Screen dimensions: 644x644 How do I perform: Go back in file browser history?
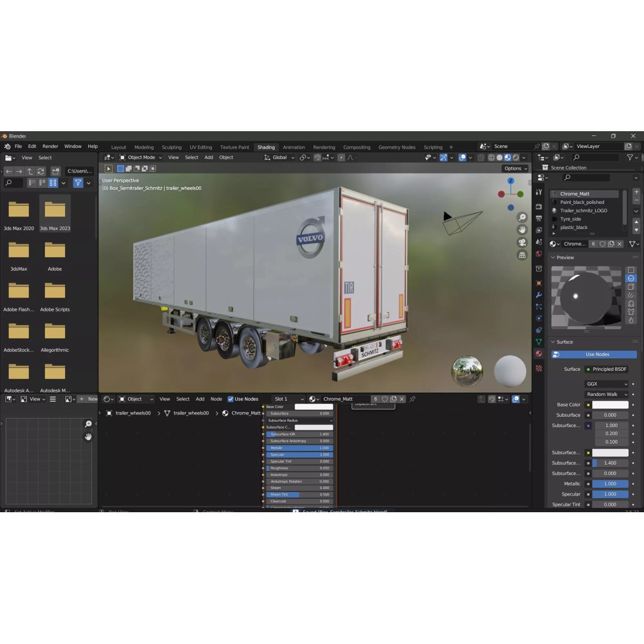(8, 171)
